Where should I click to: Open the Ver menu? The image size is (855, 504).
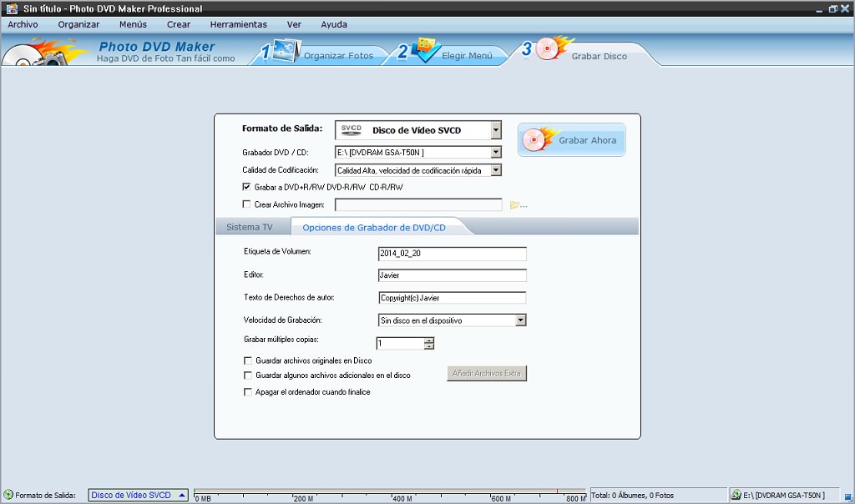pyautogui.click(x=294, y=24)
